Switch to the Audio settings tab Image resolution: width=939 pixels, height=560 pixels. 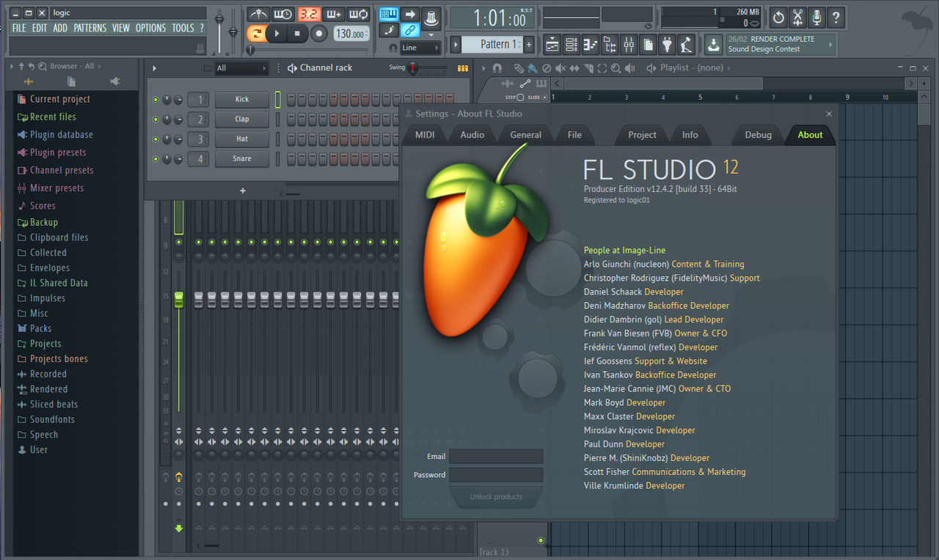[x=472, y=135]
